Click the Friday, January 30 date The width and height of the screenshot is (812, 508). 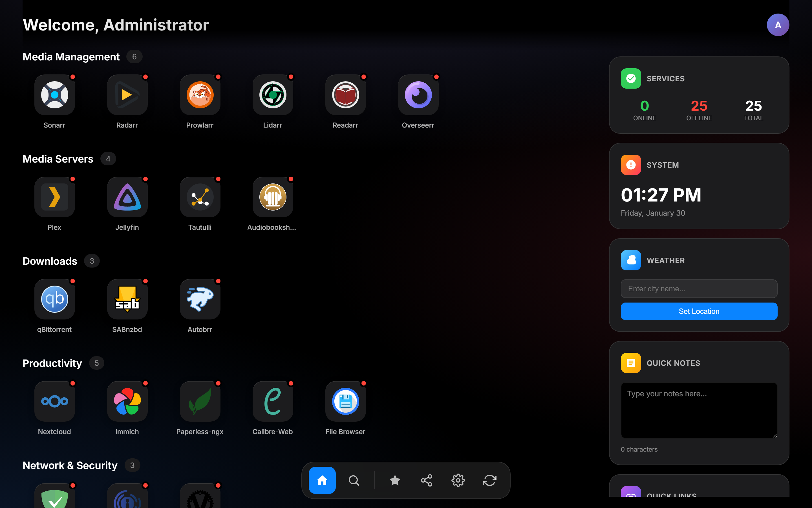click(653, 213)
